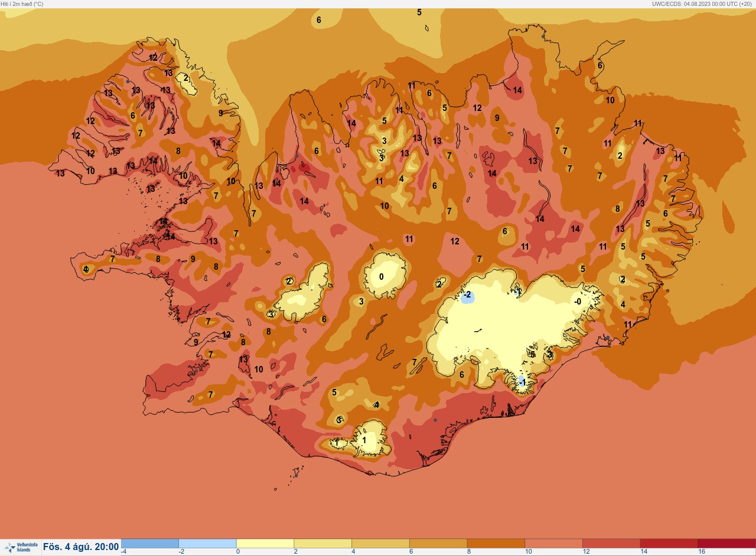Select the 14 to 16 legend swatch
Viewport: 756px width, 556px height.
(x=669, y=544)
